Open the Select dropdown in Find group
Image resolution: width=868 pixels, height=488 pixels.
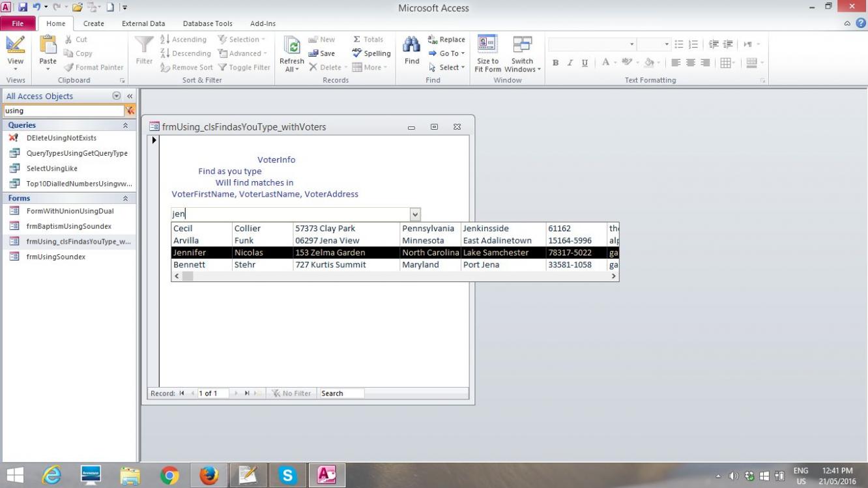(446, 67)
